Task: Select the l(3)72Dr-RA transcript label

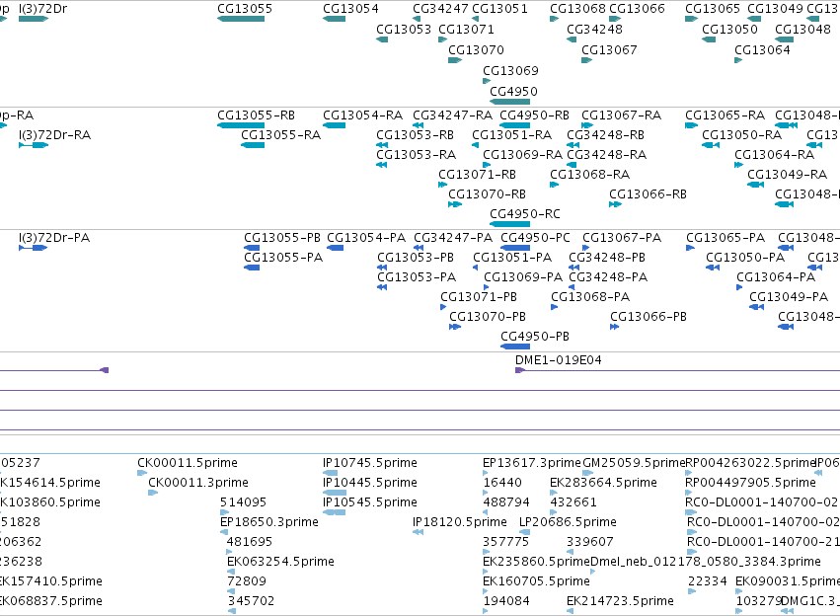Action: [x=54, y=135]
